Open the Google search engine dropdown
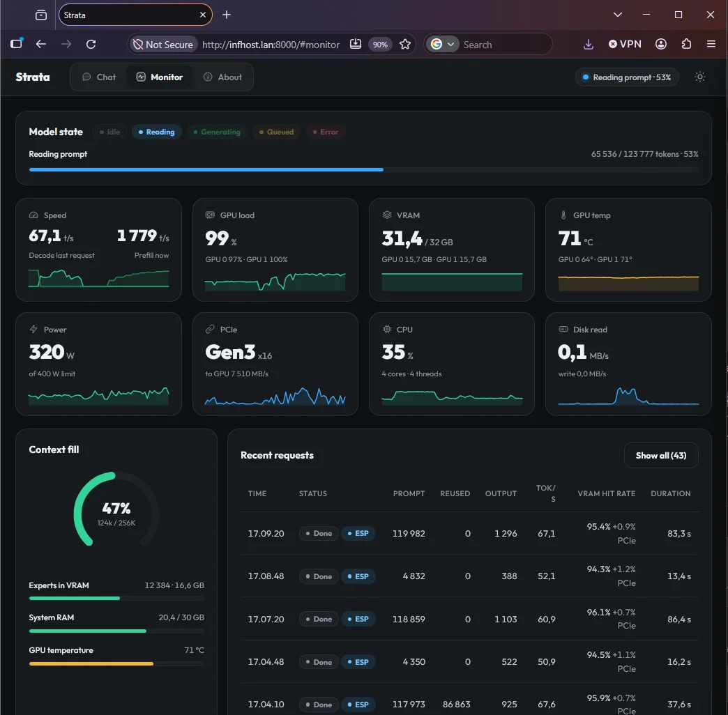 443,45
